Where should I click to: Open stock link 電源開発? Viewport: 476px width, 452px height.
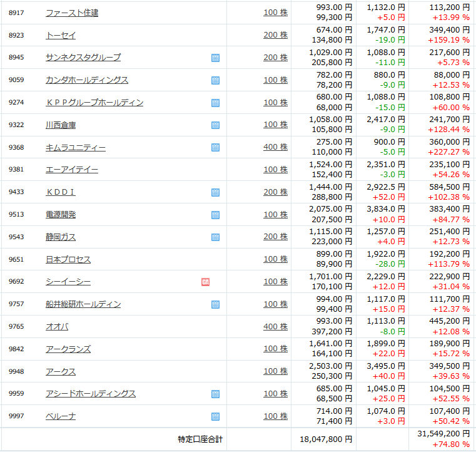[x=61, y=215]
